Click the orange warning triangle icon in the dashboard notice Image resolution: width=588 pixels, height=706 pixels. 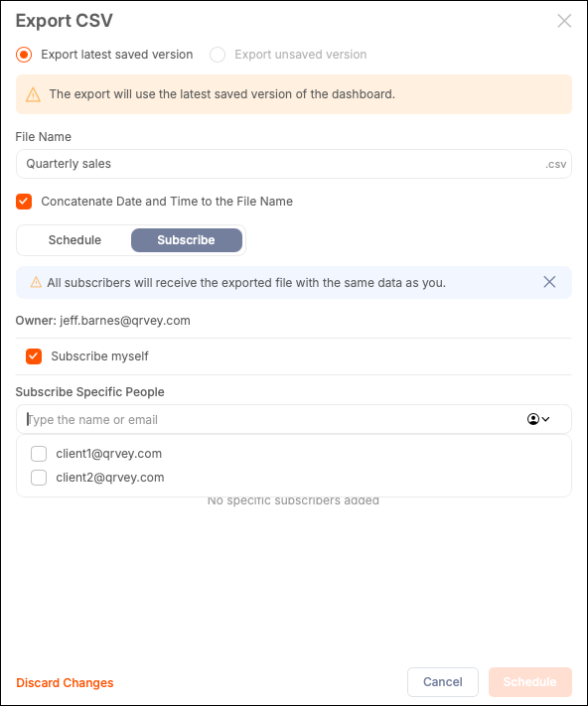pos(33,94)
